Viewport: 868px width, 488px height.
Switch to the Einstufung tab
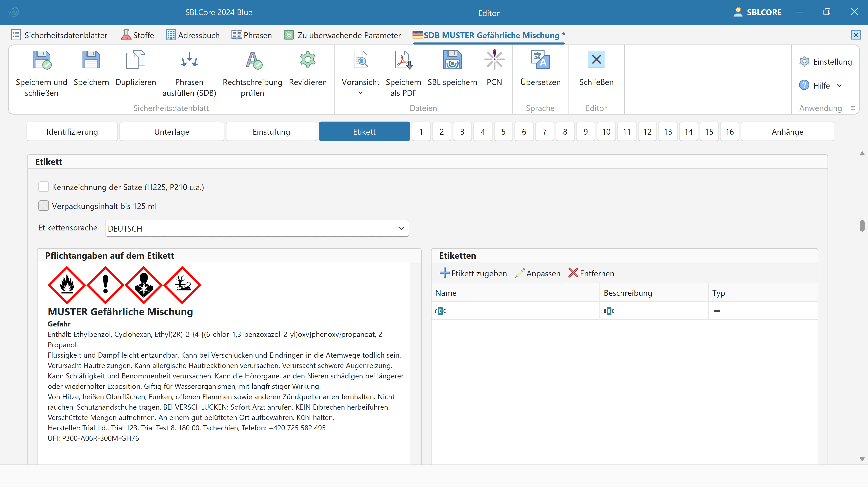(x=271, y=132)
